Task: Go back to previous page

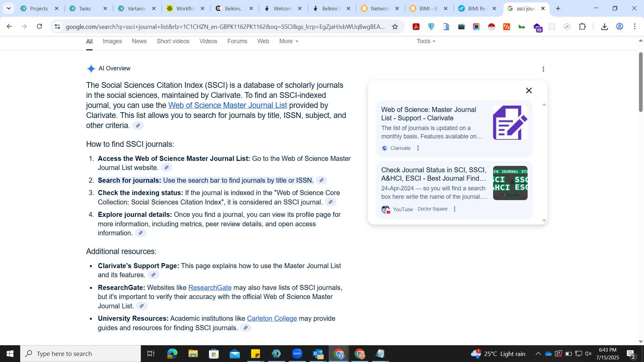Action: pos(9,26)
